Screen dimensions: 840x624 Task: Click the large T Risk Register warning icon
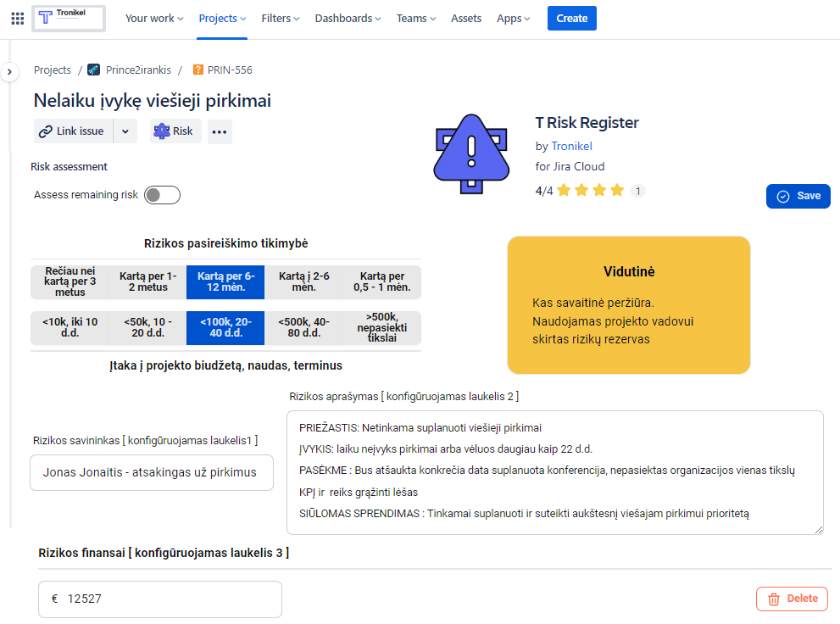[x=471, y=154]
